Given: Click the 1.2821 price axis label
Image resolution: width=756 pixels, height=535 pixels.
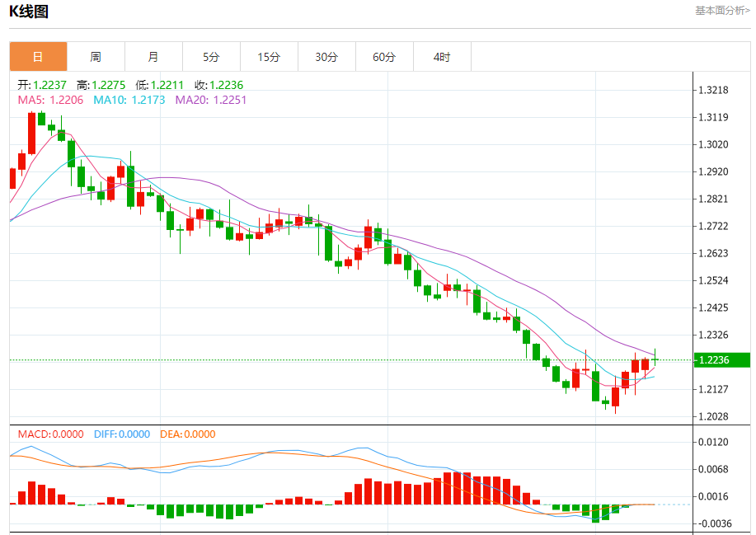Looking at the screenshot, I should pyautogui.click(x=714, y=199).
